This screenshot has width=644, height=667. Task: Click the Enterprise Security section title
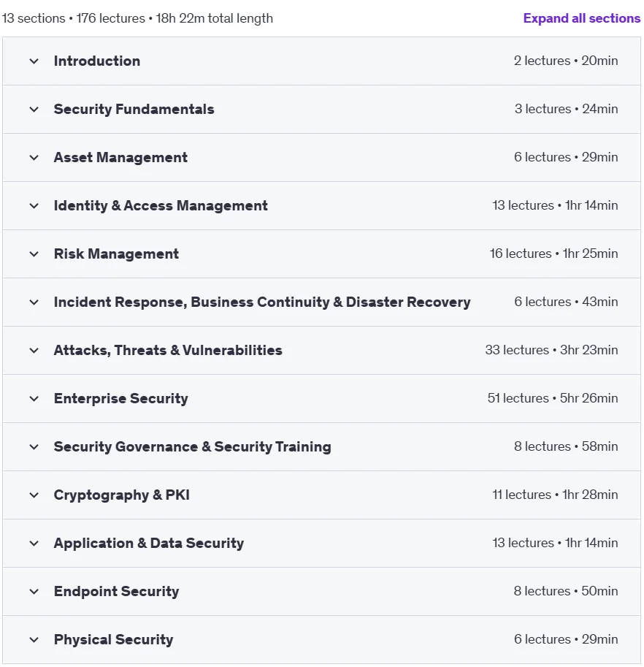(120, 399)
